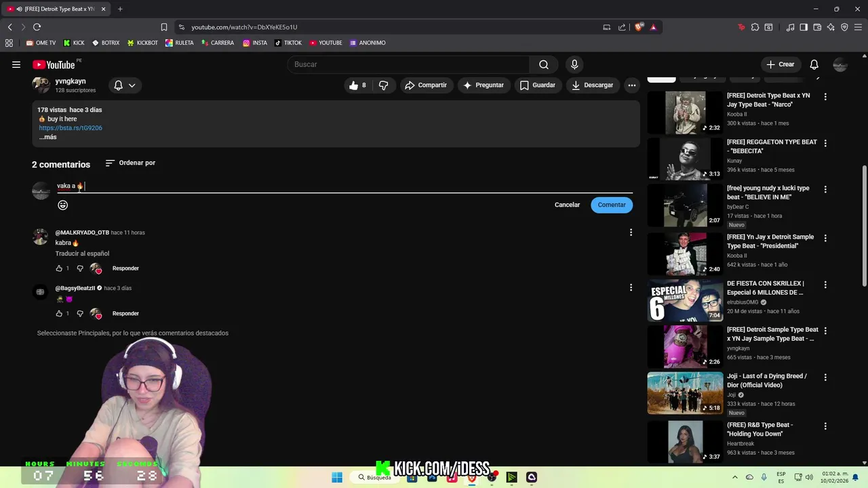Viewport: 868px width, 488px height.
Task: Open options for "Holding You Down" video
Action: tap(825, 426)
